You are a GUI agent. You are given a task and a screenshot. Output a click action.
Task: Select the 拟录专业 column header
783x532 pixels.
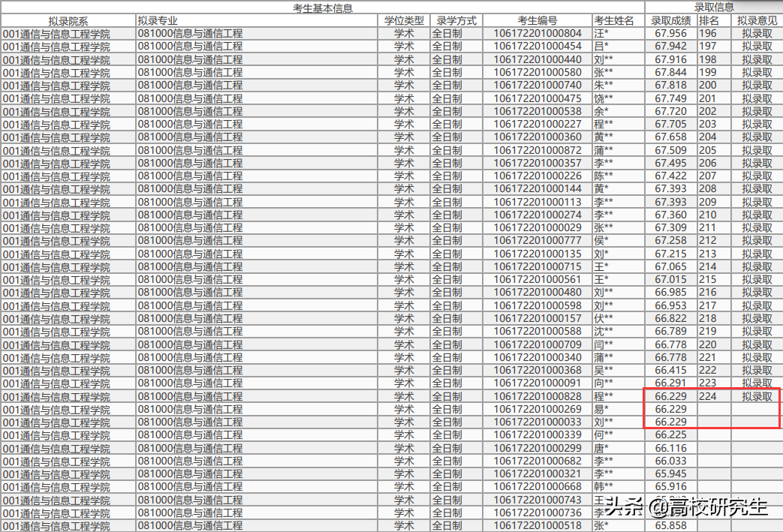(x=257, y=21)
